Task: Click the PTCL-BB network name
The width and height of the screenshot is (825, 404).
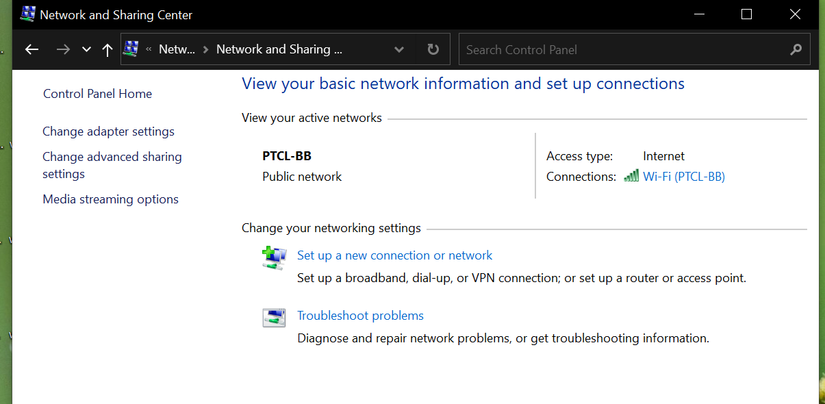Action: pos(287,156)
